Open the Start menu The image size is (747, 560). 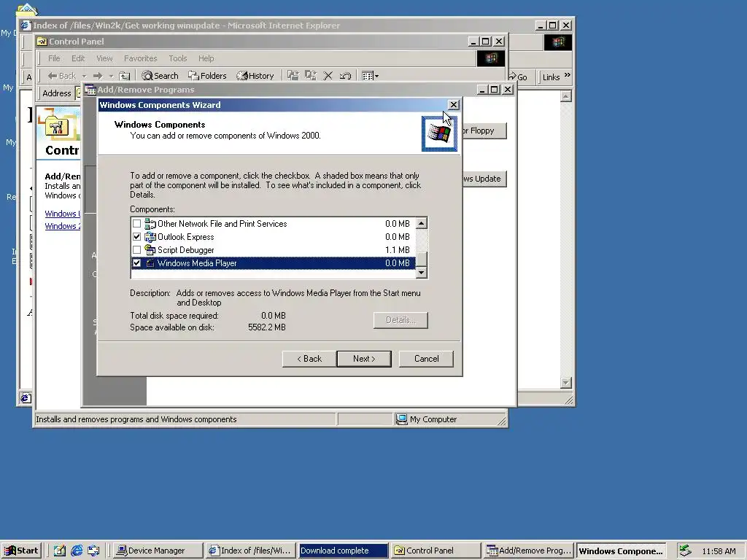tap(22, 551)
